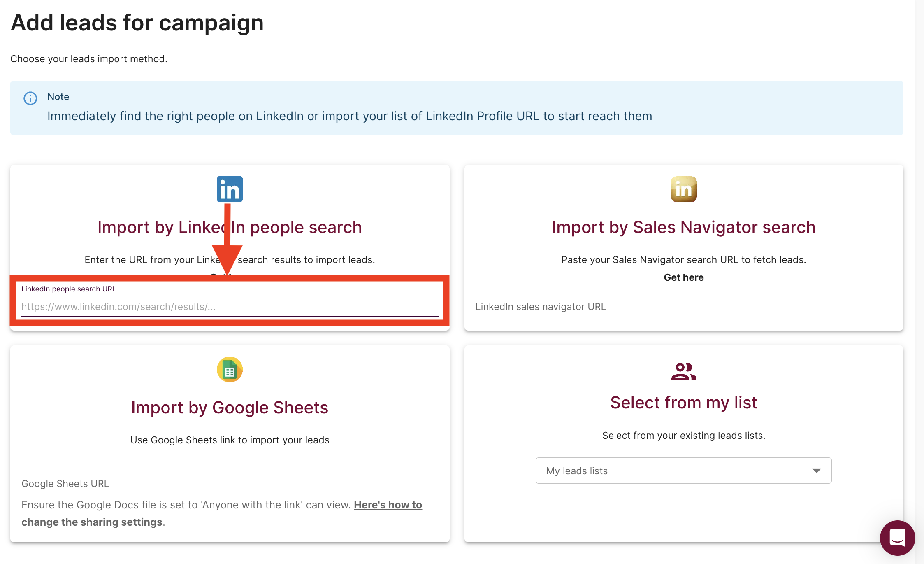This screenshot has height=564, width=924.
Task: Click into the Google Sheets URL field
Action: (x=230, y=484)
